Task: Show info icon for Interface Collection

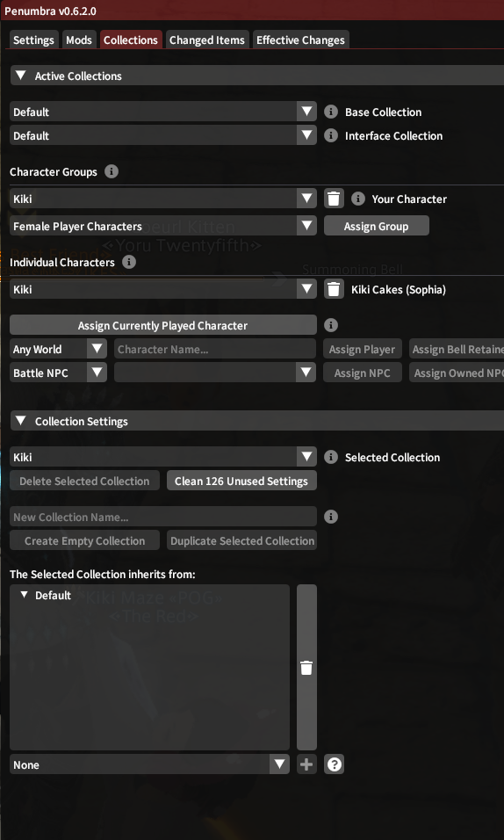Action: (331, 135)
